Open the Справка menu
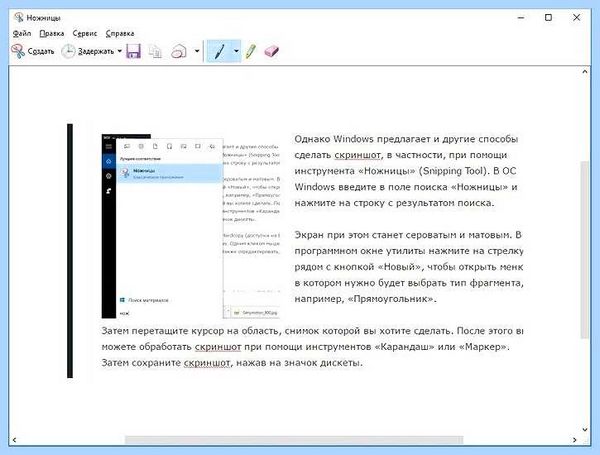 [120, 34]
